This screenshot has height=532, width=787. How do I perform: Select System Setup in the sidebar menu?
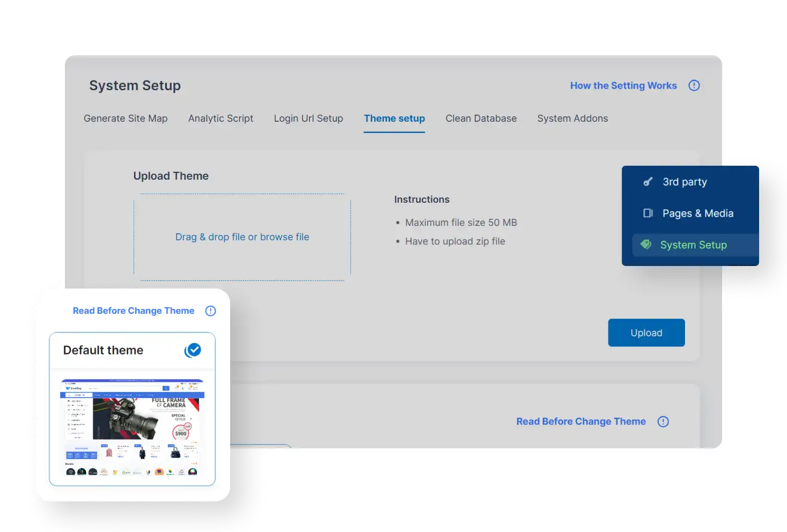click(694, 245)
